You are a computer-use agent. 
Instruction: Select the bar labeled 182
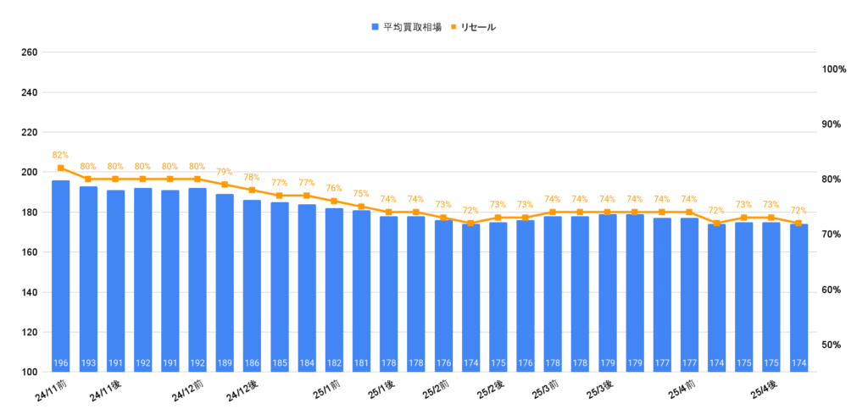(334, 288)
